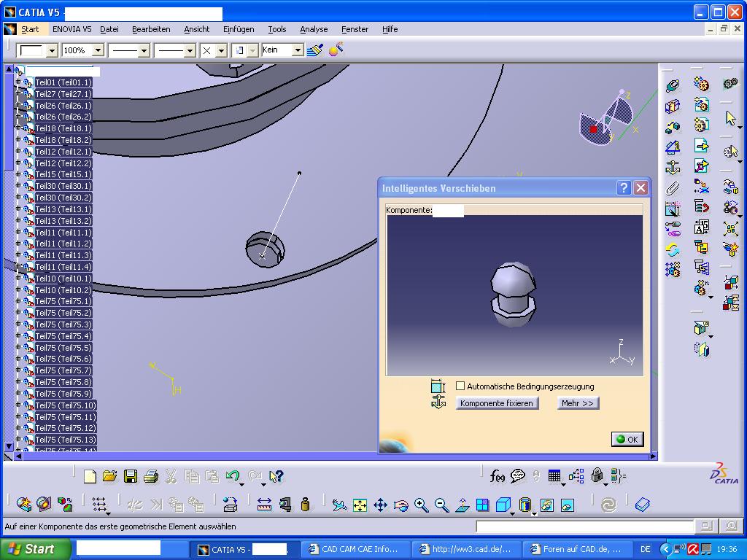Insert a new Part with right toolbar icon
The width and height of the screenshot is (747, 560).
coord(701,125)
